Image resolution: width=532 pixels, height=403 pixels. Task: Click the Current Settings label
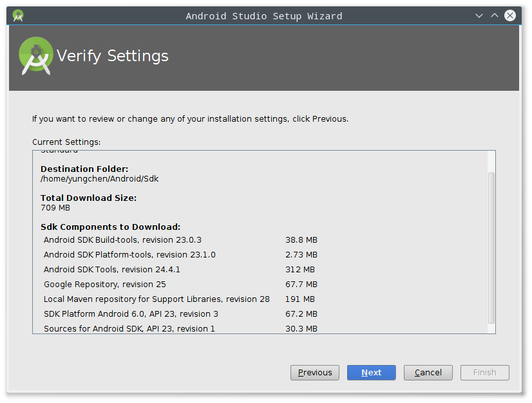tap(66, 142)
